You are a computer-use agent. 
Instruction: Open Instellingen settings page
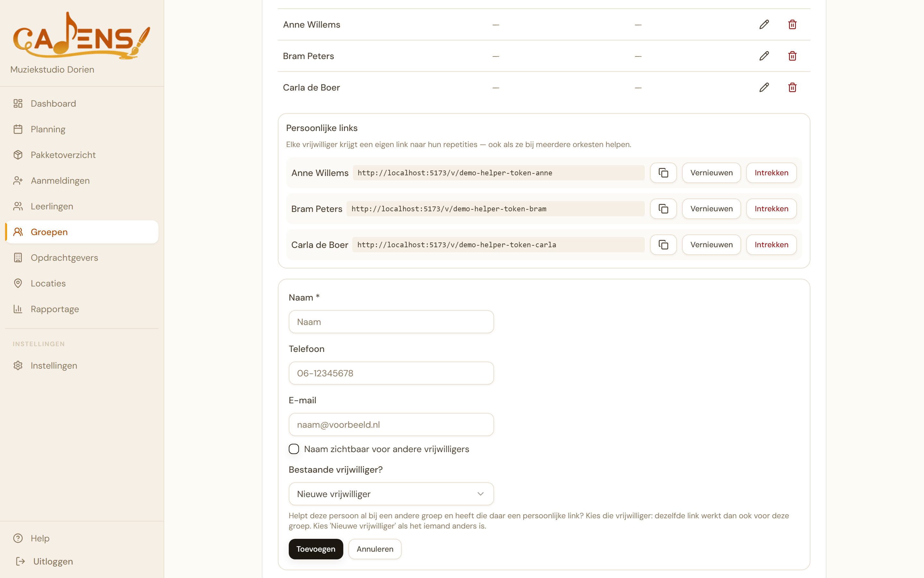coord(82,365)
